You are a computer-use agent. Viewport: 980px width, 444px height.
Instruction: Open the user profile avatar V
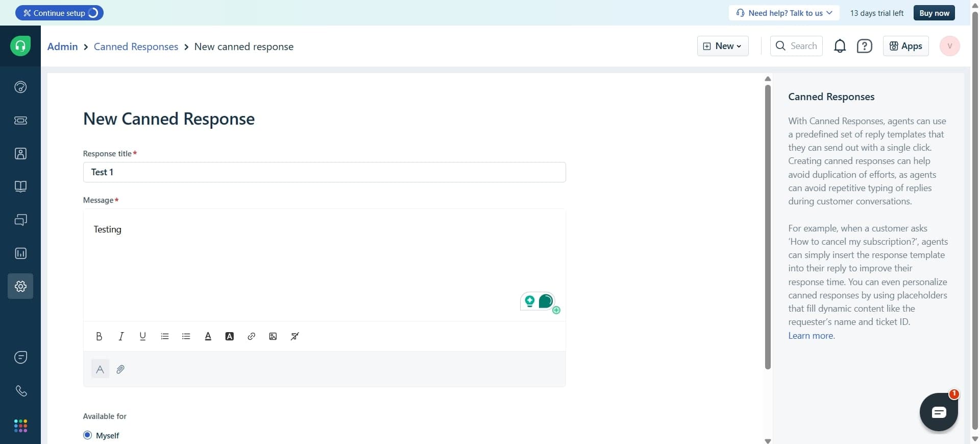[949, 46]
